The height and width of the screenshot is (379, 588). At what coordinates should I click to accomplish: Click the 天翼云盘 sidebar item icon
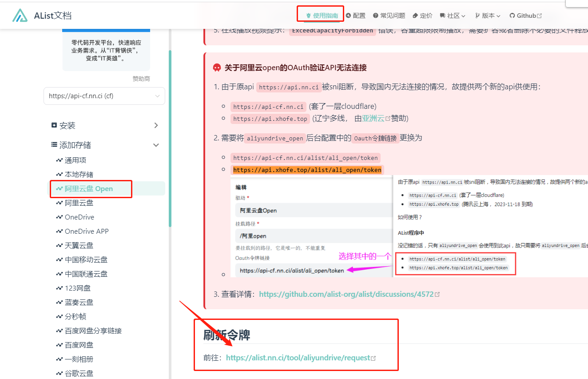pos(59,246)
